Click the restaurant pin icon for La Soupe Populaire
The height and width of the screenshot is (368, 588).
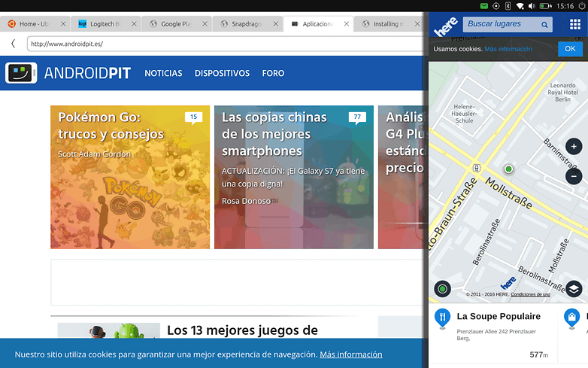[x=442, y=318]
